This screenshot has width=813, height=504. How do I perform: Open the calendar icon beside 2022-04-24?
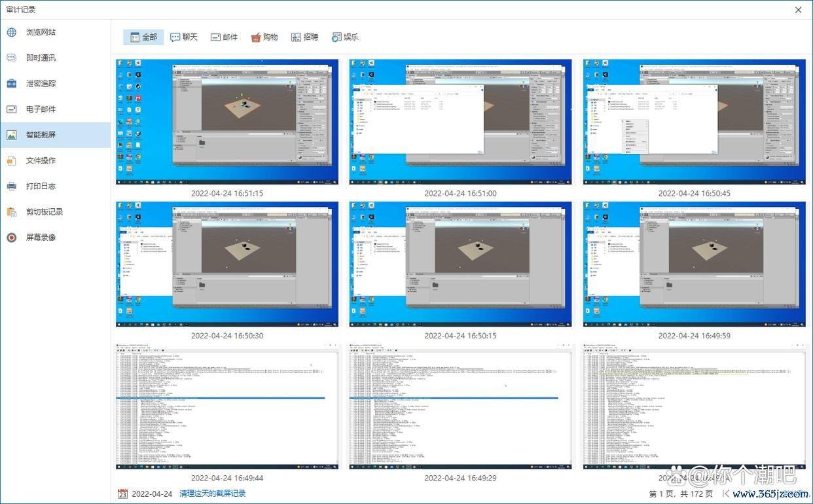[x=122, y=494]
